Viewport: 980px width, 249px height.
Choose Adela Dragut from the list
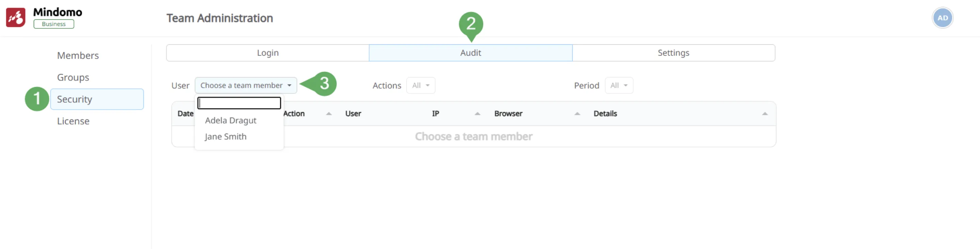click(231, 121)
